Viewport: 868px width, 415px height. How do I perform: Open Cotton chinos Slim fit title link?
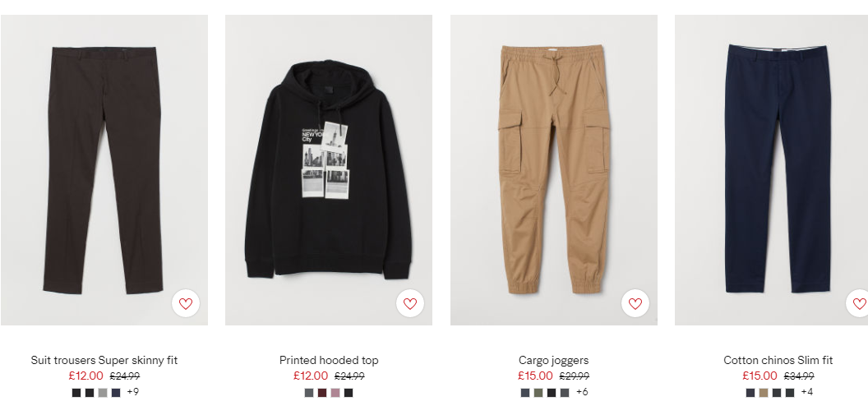point(778,360)
